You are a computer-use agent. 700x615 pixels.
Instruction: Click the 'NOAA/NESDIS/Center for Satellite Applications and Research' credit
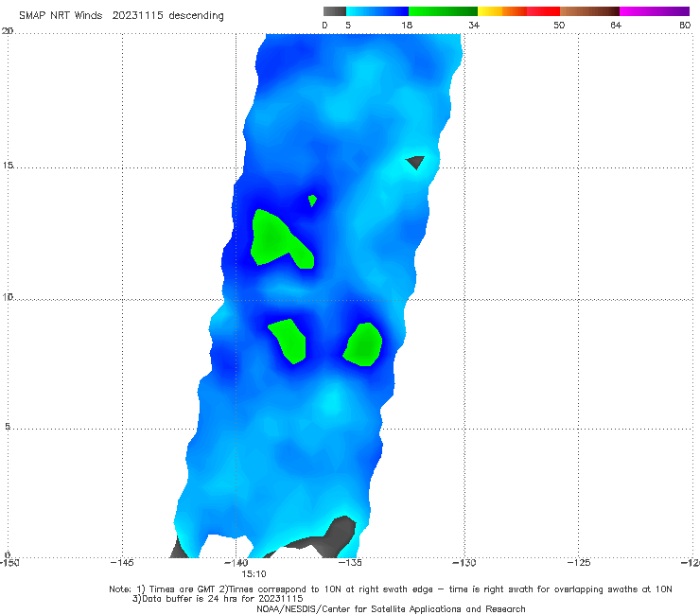coord(391,608)
